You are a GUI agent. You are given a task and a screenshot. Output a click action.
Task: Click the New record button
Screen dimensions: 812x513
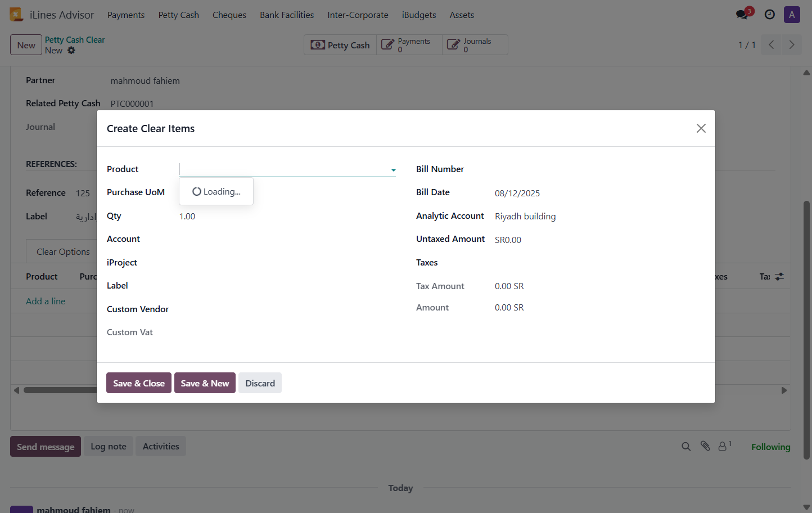(26, 45)
